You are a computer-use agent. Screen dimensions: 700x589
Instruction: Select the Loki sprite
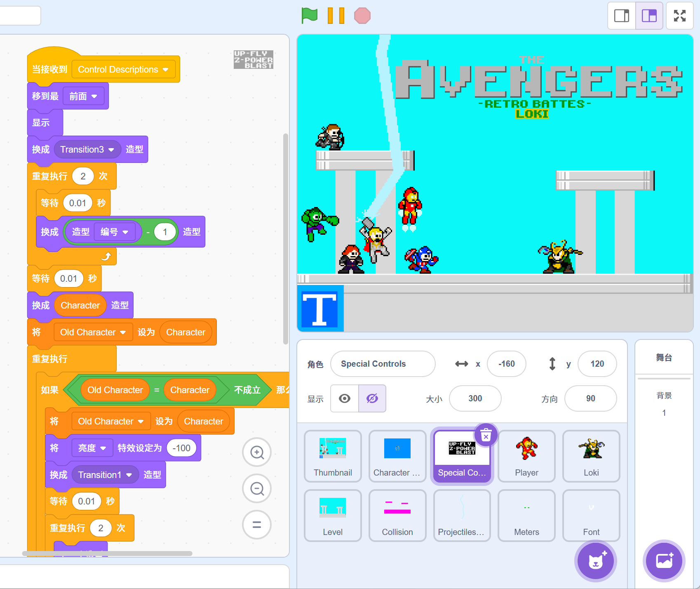tap(591, 456)
